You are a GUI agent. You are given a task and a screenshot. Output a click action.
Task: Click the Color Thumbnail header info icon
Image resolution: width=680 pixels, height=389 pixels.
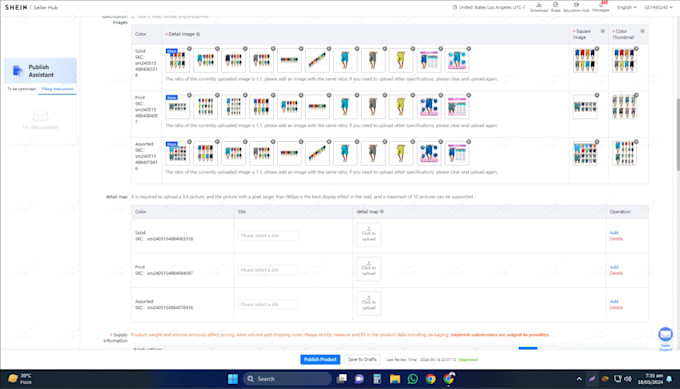pos(642,31)
